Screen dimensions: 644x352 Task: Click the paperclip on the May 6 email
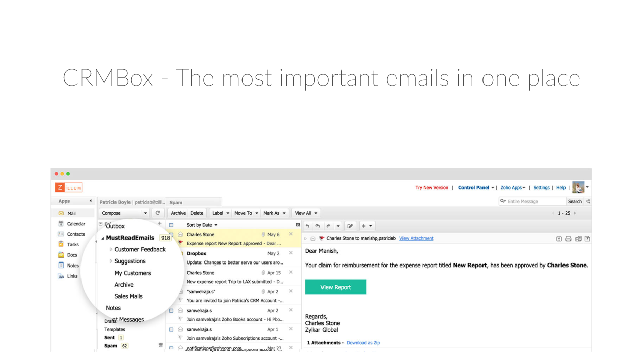[x=263, y=235]
